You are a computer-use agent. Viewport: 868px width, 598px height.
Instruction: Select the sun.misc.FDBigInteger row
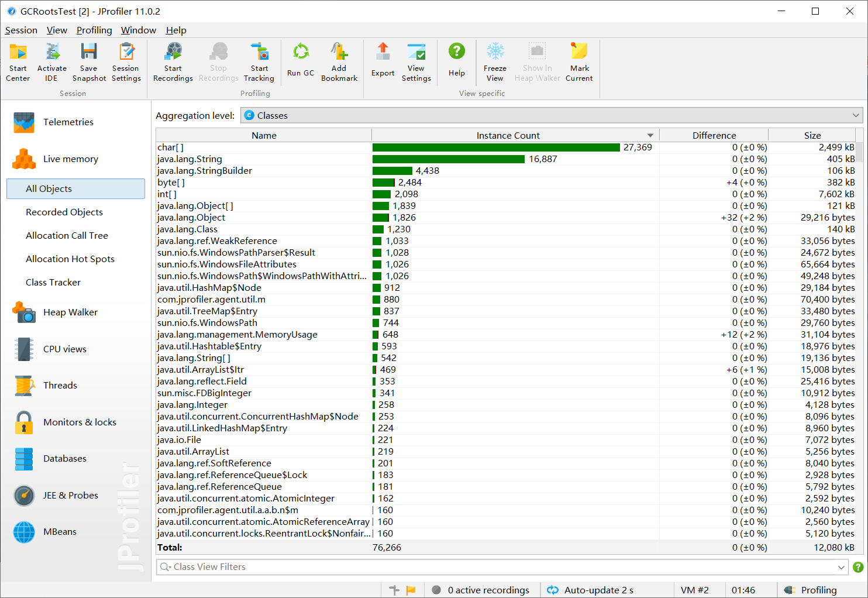(506, 393)
